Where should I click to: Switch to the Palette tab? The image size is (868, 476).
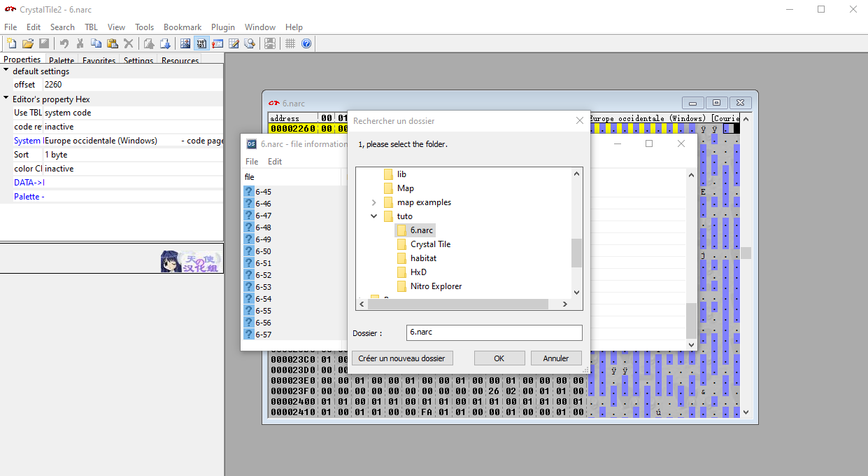[x=62, y=61]
